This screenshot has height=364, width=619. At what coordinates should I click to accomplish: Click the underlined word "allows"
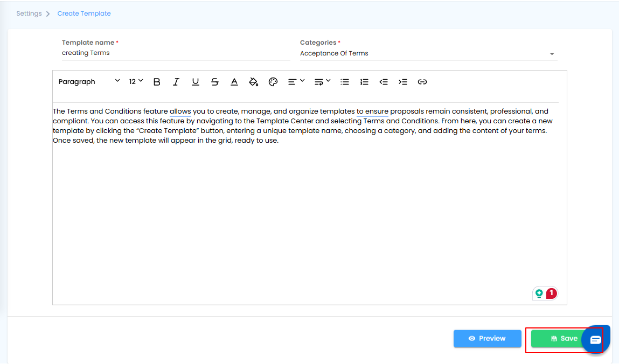[x=180, y=111]
